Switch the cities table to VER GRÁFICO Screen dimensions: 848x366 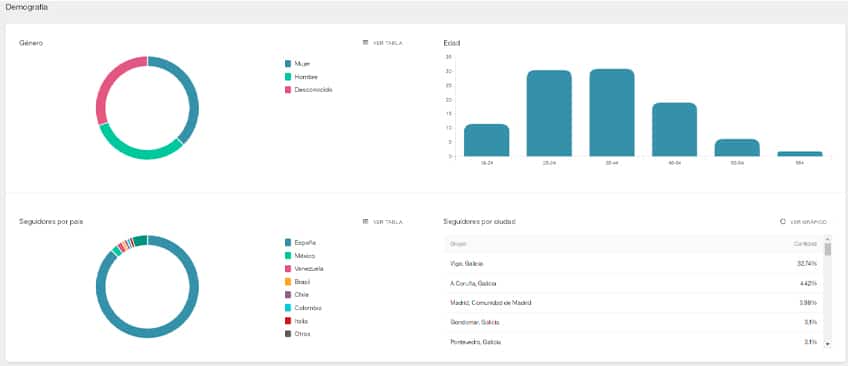[x=804, y=222]
